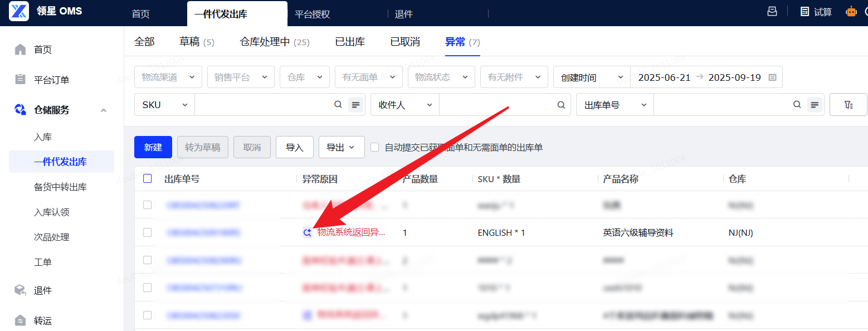Open the 物流状态 filter dropdown
This screenshot has width=868, height=331.
pyautogui.click(x=441, y=77)
